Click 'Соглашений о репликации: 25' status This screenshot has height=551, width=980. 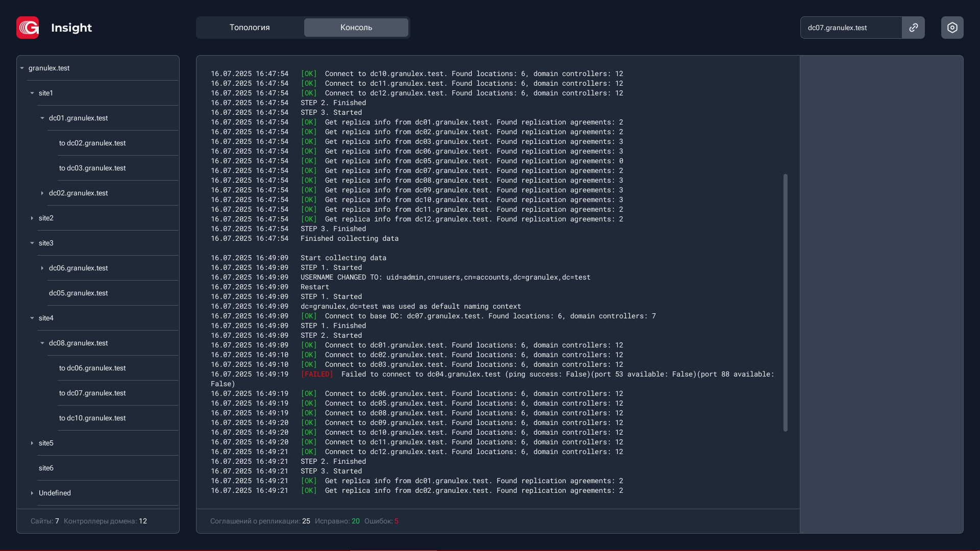260,521
